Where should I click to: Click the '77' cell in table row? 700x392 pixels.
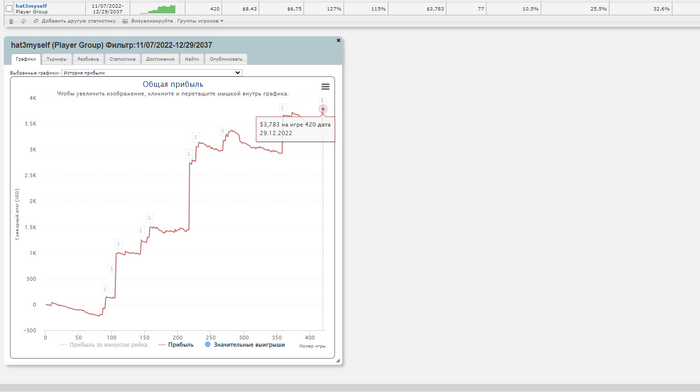click(467, 8)
